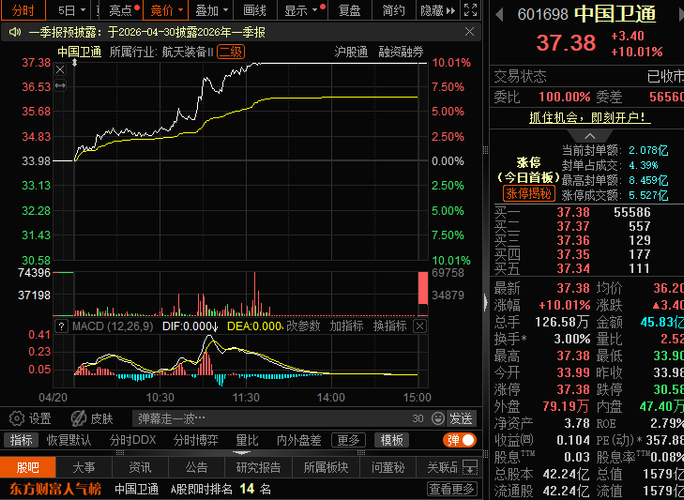Open the skin theme icon

(79, 418)
